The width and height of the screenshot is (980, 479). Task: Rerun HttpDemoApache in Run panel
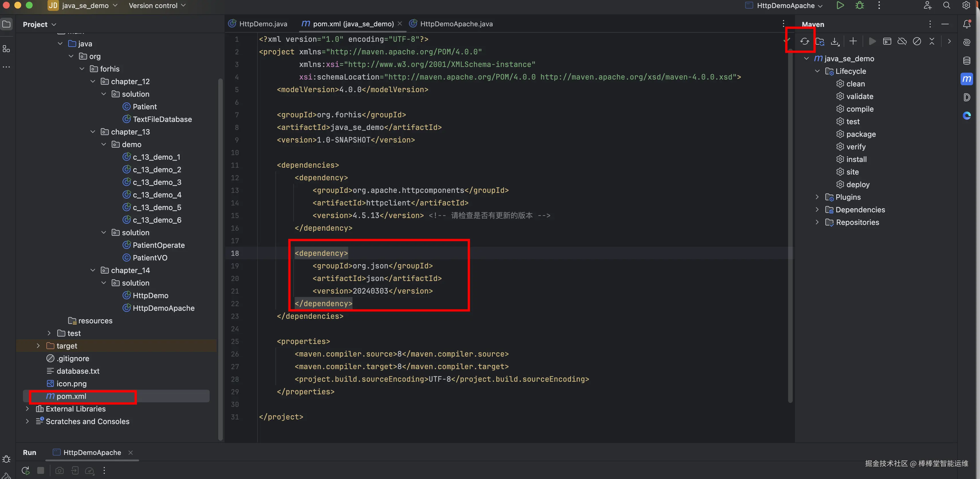pyautogui.click(x=25, y=471)
